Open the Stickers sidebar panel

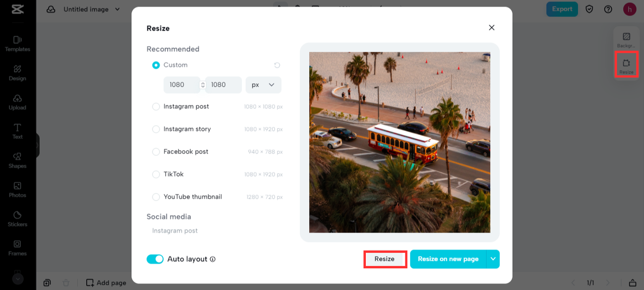pos(18,219)
